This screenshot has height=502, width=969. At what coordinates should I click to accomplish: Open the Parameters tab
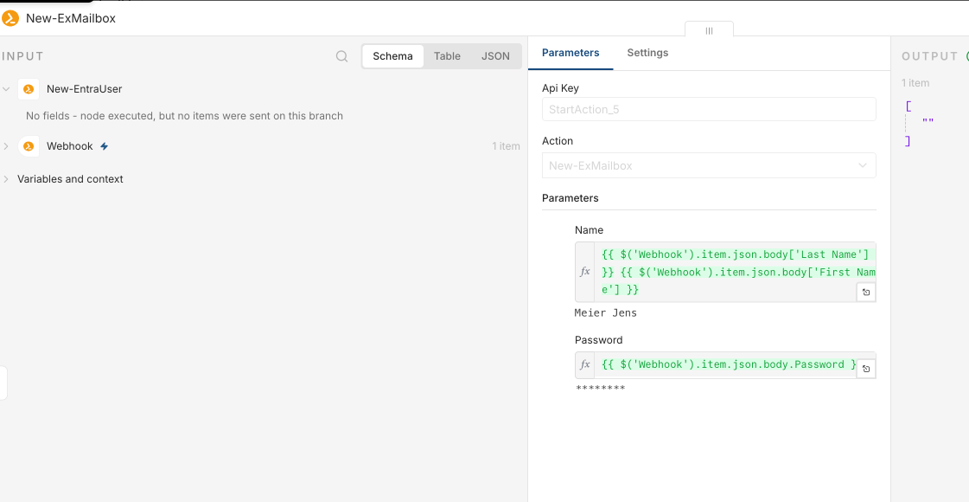pos(570,53)
